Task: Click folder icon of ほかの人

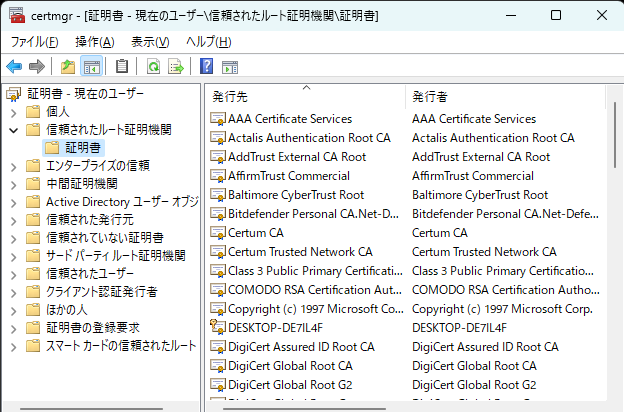Action: [x=33, y=310]
